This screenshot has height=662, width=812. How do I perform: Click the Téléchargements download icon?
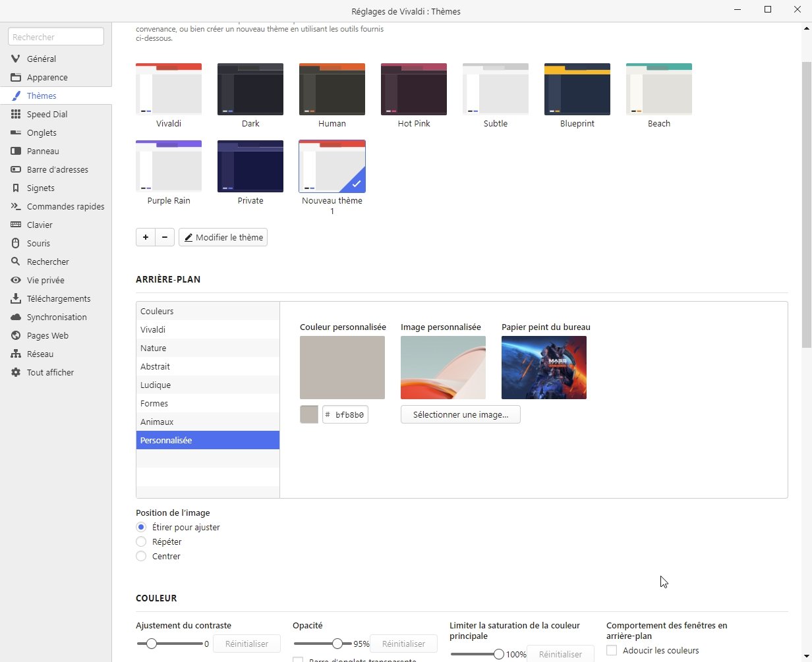[16, 298]
